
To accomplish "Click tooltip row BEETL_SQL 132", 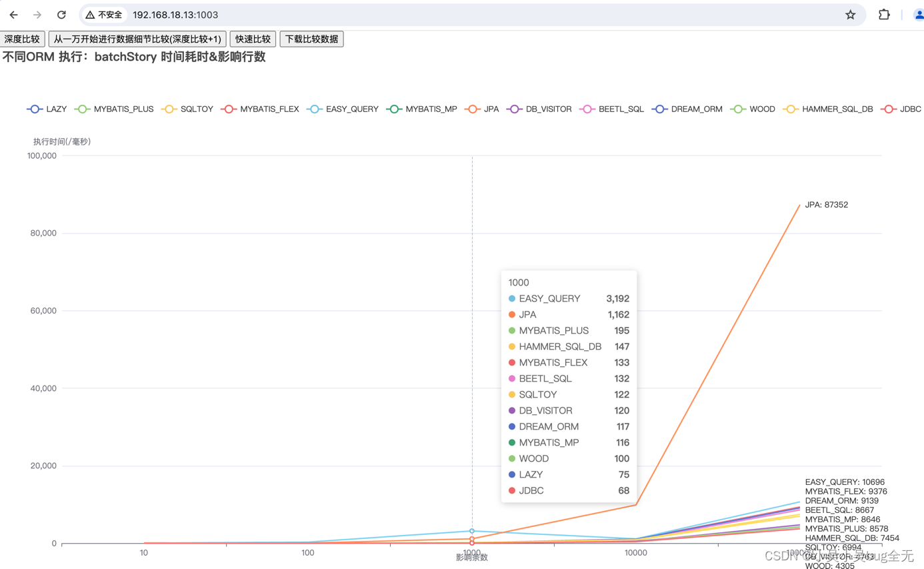I will point(569,379).
